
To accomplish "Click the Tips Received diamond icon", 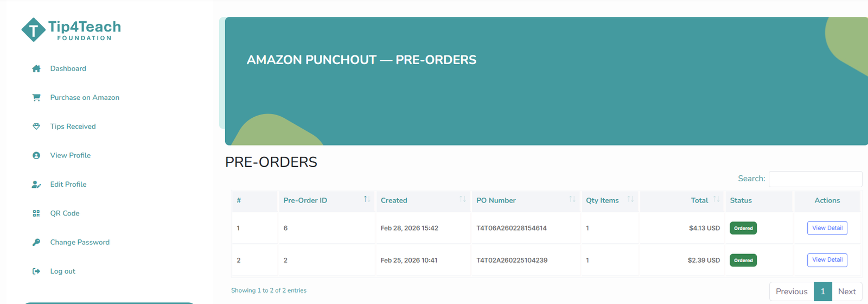I will [36, 126].
